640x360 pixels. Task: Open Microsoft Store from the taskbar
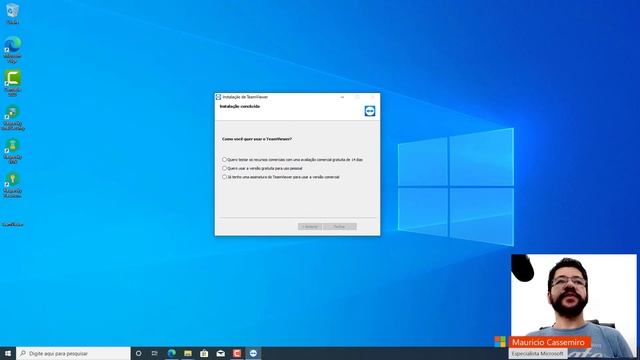click(x=204, y=353)
